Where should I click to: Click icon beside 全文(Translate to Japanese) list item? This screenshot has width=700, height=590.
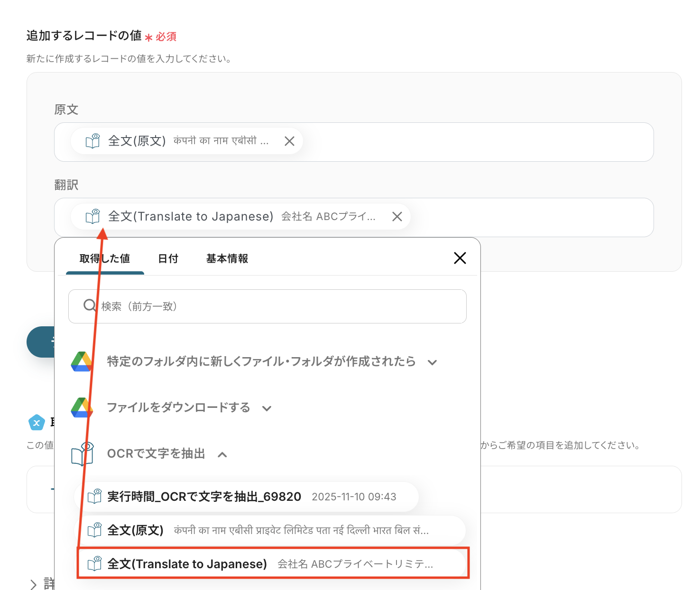[95, 564]
